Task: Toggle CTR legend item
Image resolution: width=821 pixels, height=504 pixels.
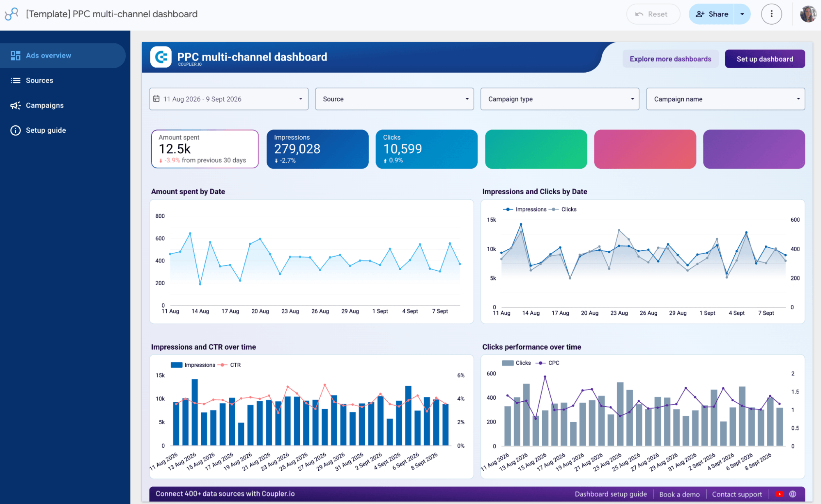Action: [229, 365]
